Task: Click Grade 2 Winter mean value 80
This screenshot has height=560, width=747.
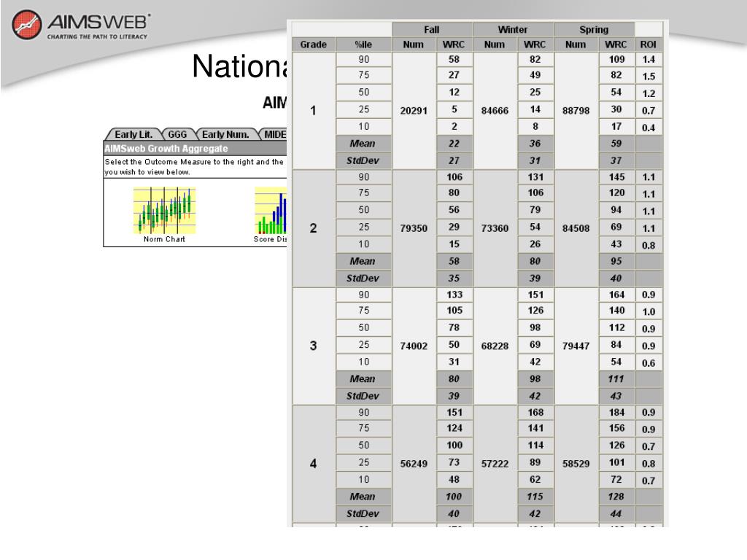Action: (535, 262)
